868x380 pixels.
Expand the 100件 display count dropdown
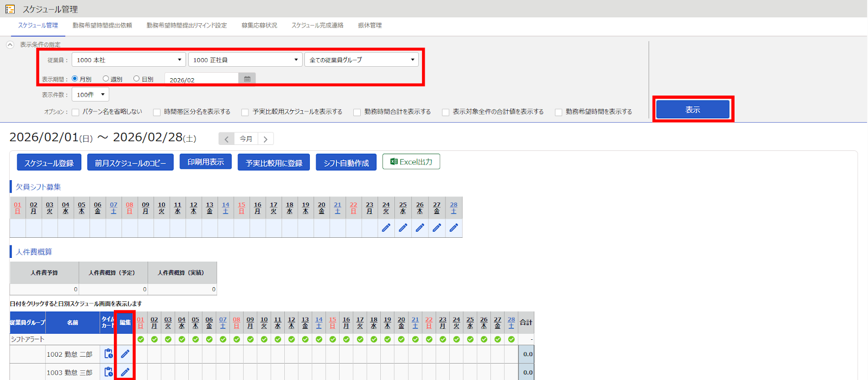[x=90, y=94]
